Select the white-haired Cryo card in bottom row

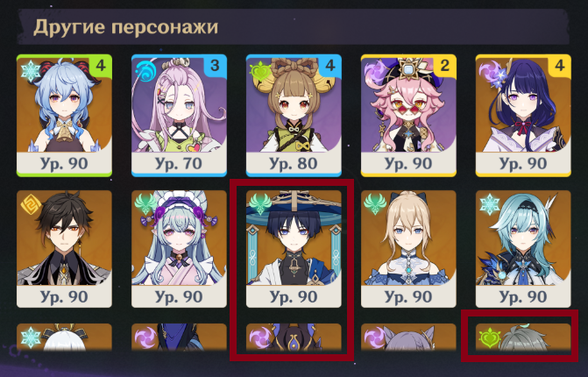pos(64,337)
